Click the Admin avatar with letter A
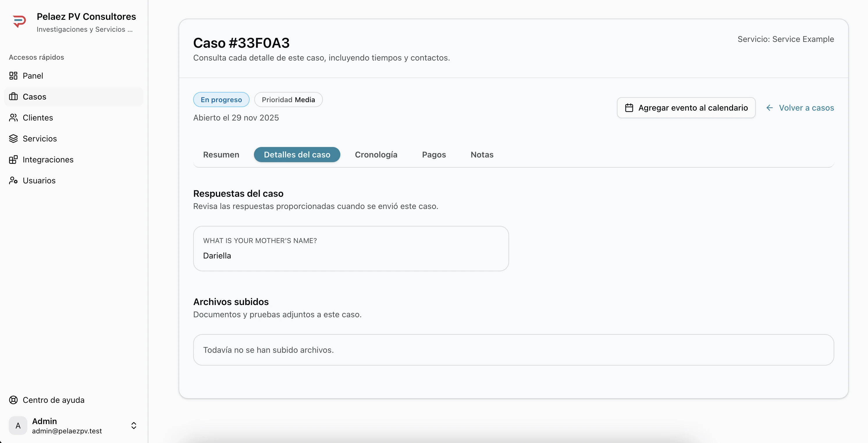This screenshot has width=868, height=443. point(18,426)
